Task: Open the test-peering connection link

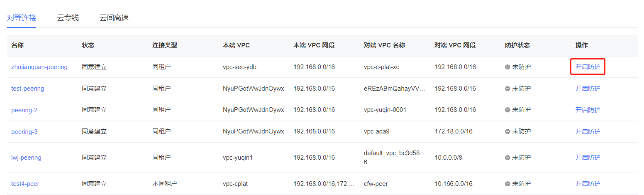Action: [x=27, y=89]
